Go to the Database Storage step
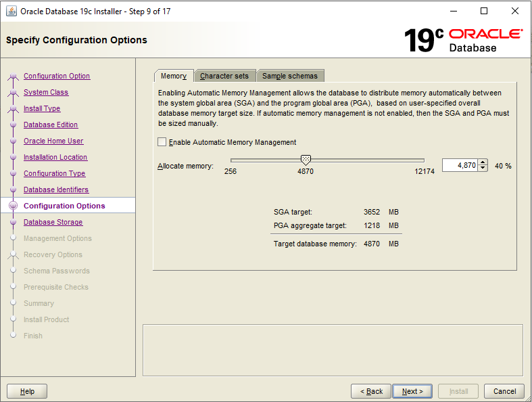 coord(53,222)
